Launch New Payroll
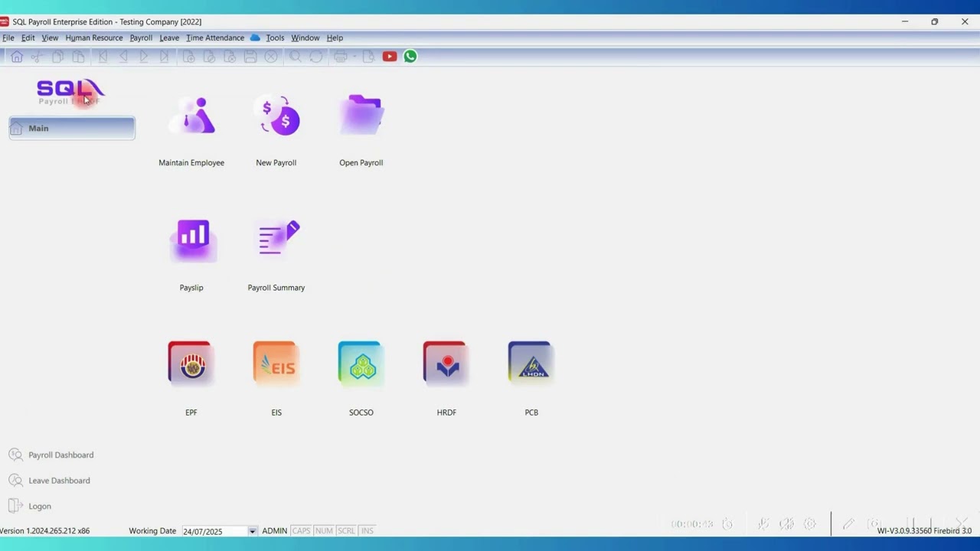The height and width of the screenshot is (551, 980). pos(276,130)
